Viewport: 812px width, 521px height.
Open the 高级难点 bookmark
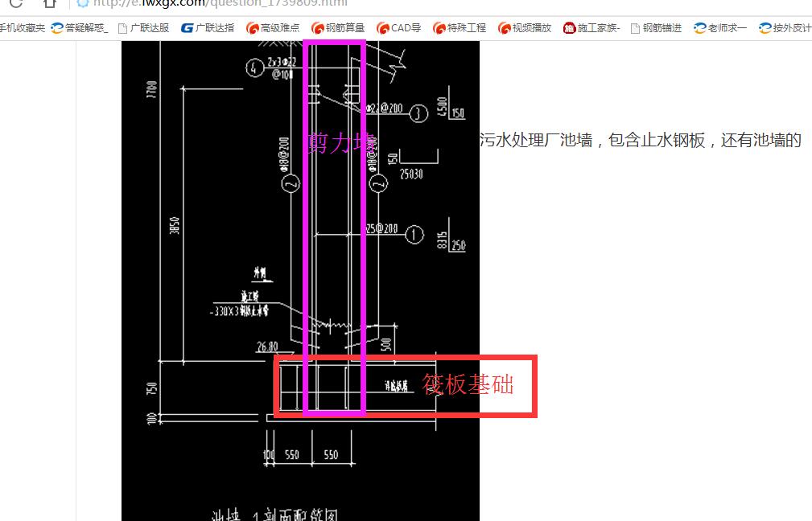coord(273,28)
